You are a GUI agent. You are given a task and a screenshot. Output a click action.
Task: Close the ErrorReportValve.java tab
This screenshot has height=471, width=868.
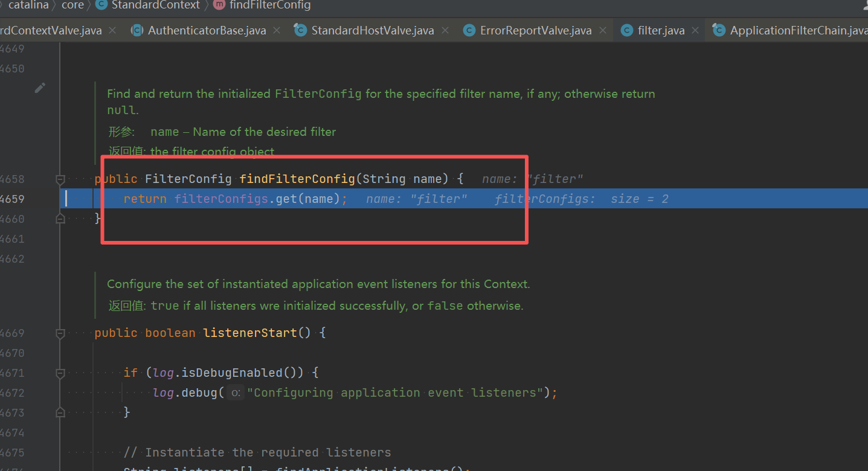point(602,30)
